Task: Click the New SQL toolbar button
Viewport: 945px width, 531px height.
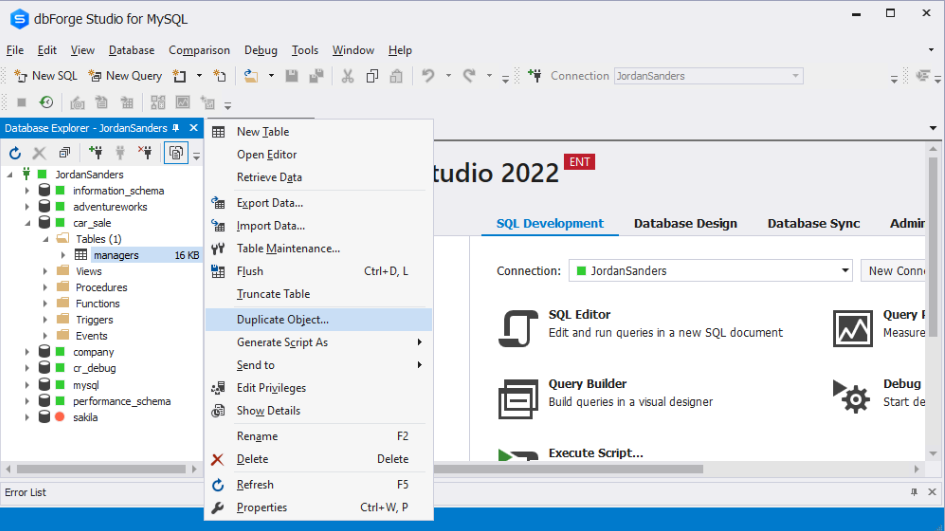Action: click(x=46, y=76)
